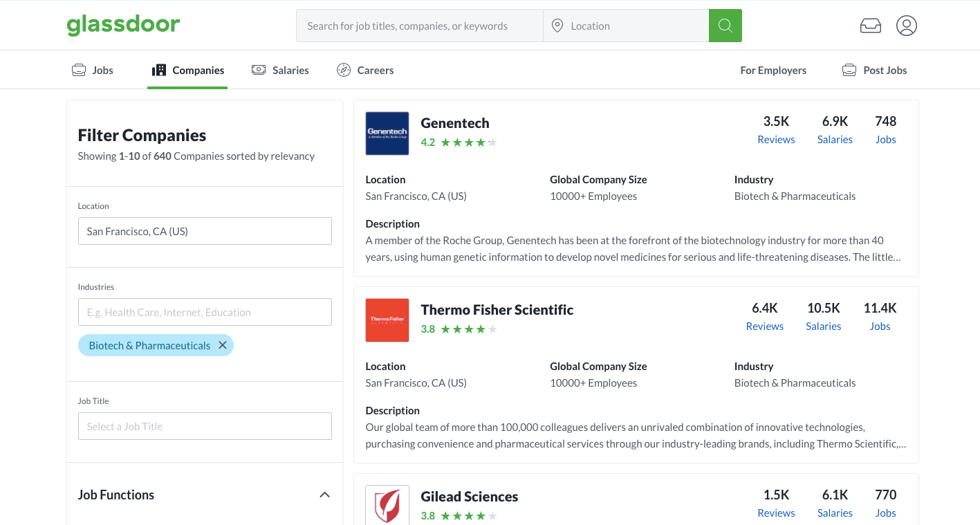
Task: Click the Gilead Sciences logo
Action: click(387, 504)
